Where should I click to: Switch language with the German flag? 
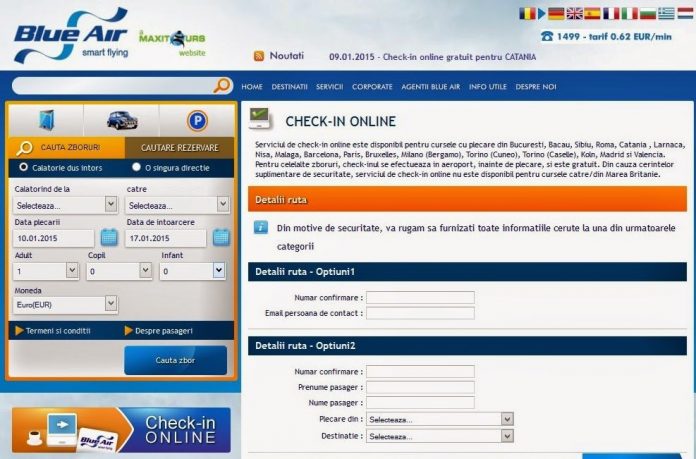tap(556, 14)
